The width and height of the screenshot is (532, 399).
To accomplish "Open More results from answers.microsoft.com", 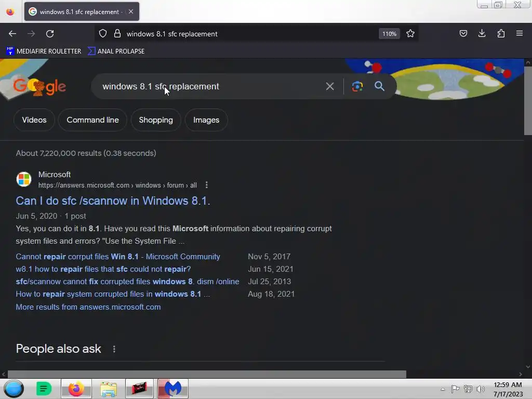I will pos(88,307).
